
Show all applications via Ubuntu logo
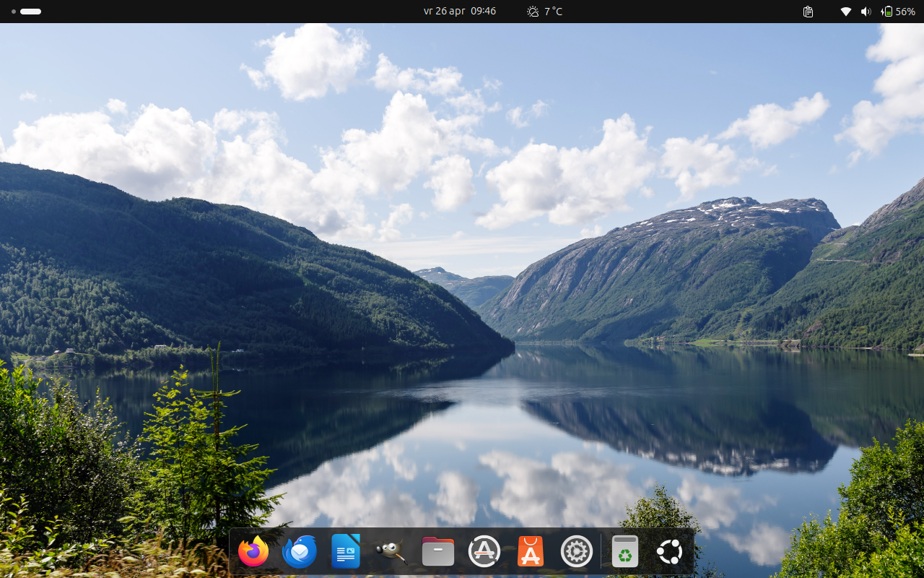point(670,552)
